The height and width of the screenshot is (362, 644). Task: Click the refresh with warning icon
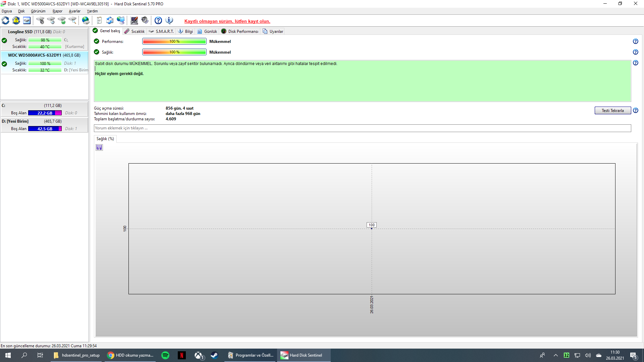[16, 20]
